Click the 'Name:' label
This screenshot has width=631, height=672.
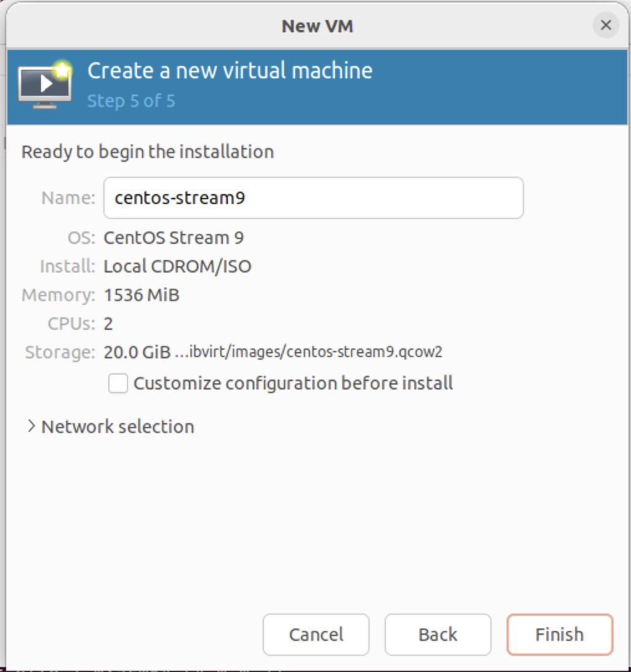point(68,198)
